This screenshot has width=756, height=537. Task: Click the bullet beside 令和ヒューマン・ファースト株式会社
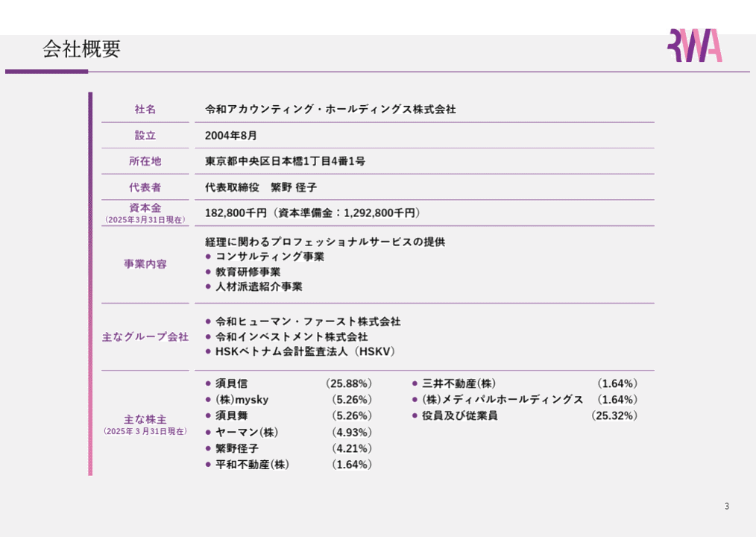click(207, 321)
